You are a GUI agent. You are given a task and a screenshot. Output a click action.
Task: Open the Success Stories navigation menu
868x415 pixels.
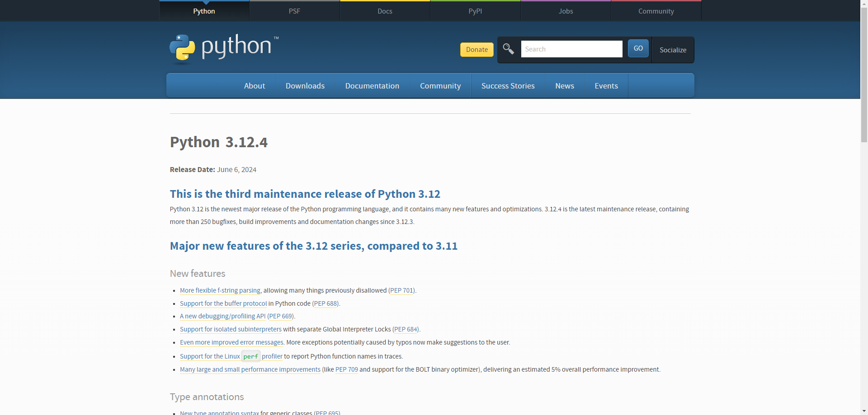tap(508, 86)
